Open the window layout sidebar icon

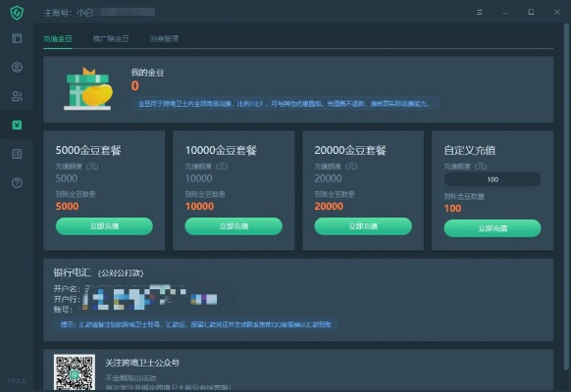click(x=17, y=38)
